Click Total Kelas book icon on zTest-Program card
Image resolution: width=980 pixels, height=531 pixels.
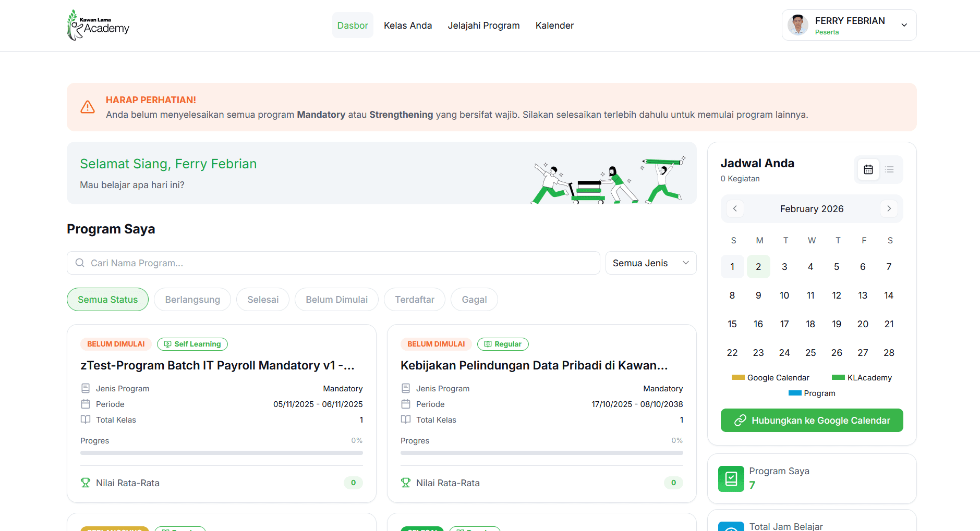tap(86, 419)
